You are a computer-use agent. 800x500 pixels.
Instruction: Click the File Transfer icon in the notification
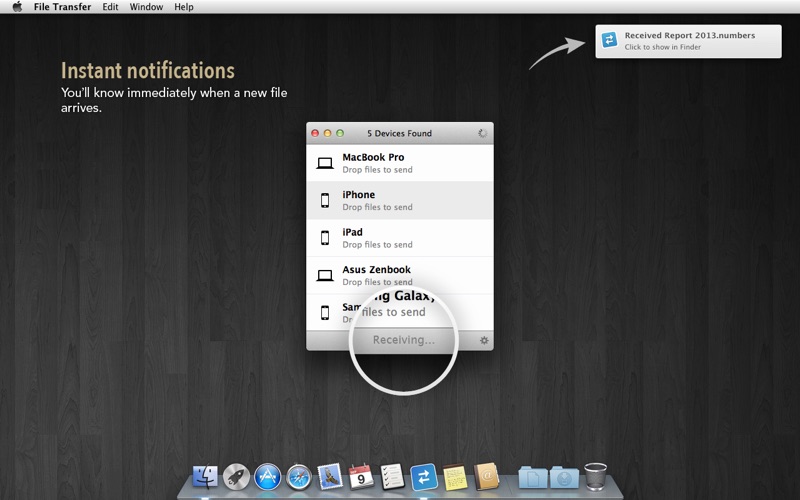point(609,40)
